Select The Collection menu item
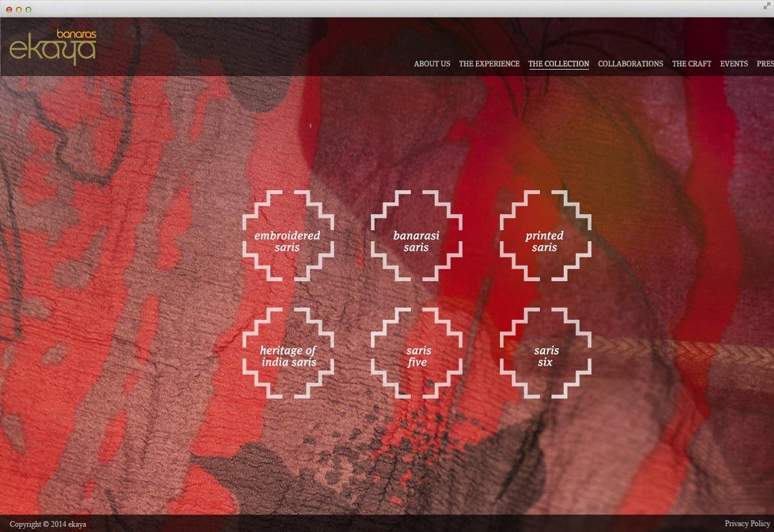Image resolution: width=774 pixels, height=532 pixels. pyautogui.click(x=559, y=64)
